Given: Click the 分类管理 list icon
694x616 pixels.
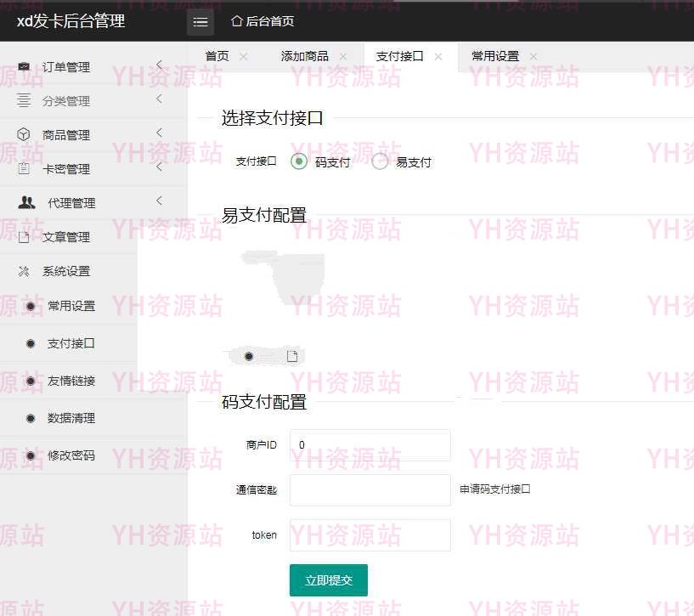Looking at the screenshot, I should 24,100.
